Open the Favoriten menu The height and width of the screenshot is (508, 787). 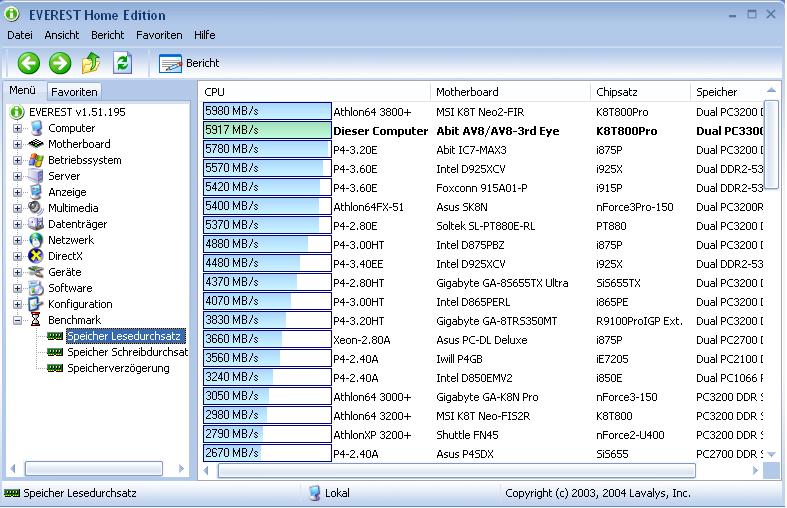(159, 35)
